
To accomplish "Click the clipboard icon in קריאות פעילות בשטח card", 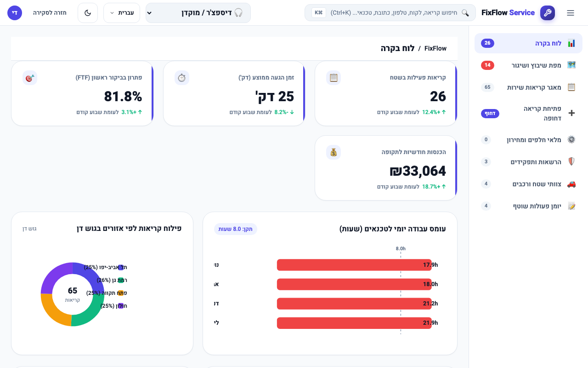I will tap(334, 78).
